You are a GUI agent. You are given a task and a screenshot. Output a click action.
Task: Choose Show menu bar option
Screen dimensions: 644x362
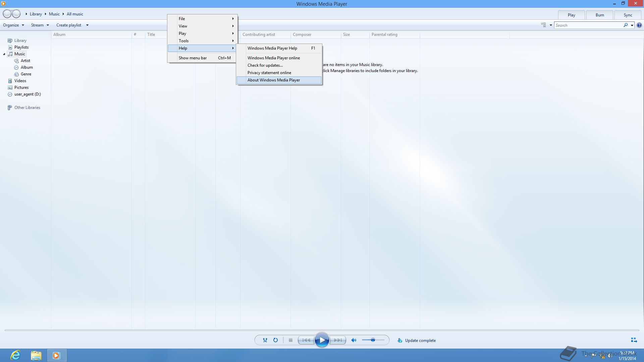[x=203, y=58]
